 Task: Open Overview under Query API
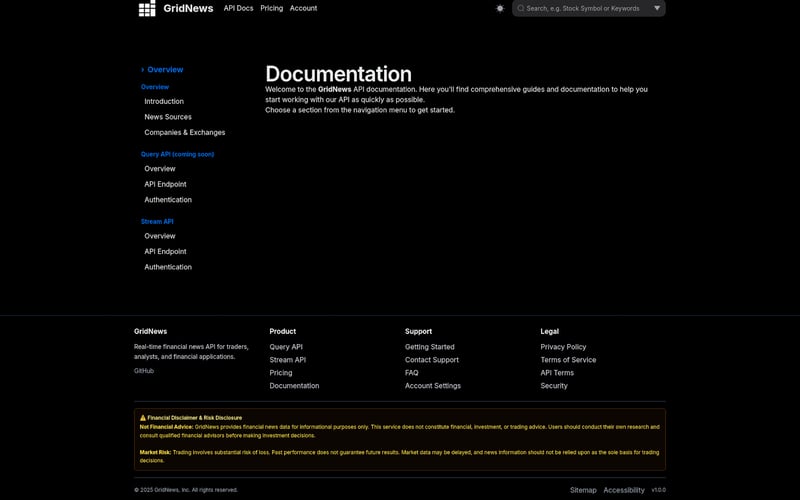pos(160,169)
